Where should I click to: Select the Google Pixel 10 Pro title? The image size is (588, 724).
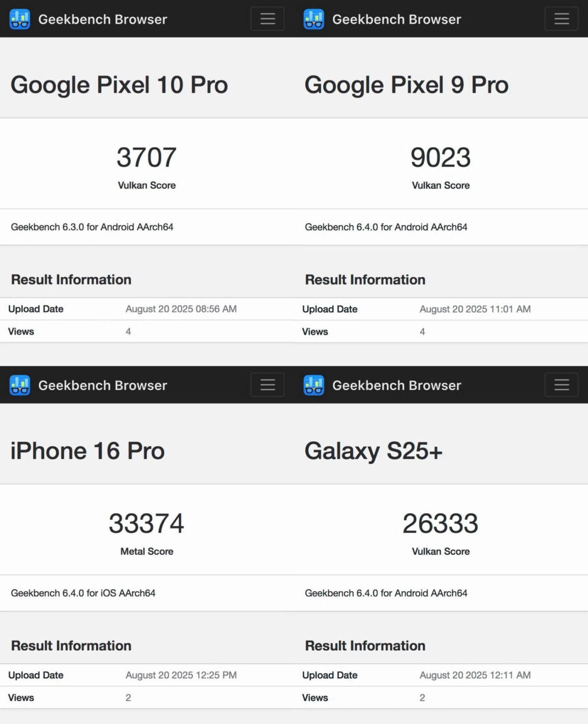119,85
